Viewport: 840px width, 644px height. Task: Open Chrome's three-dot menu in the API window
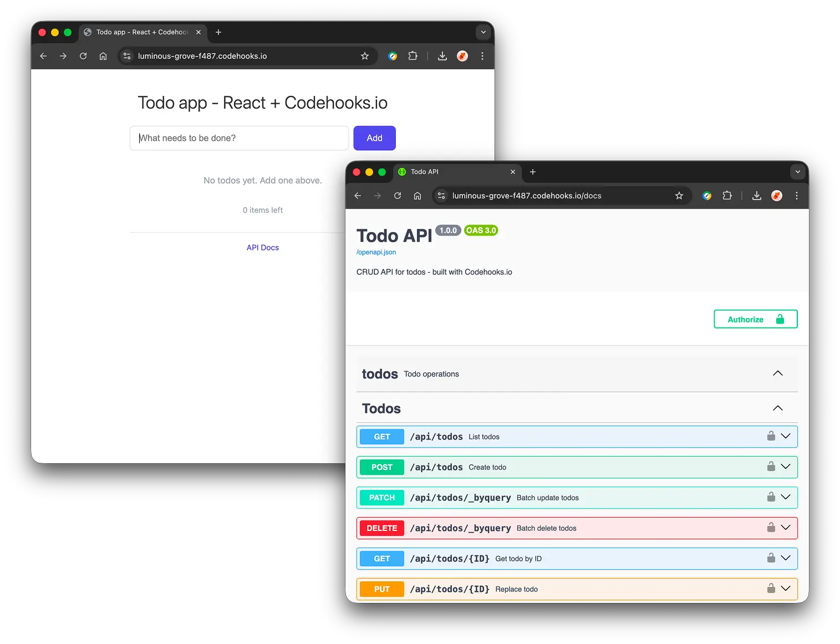(797, 196)
